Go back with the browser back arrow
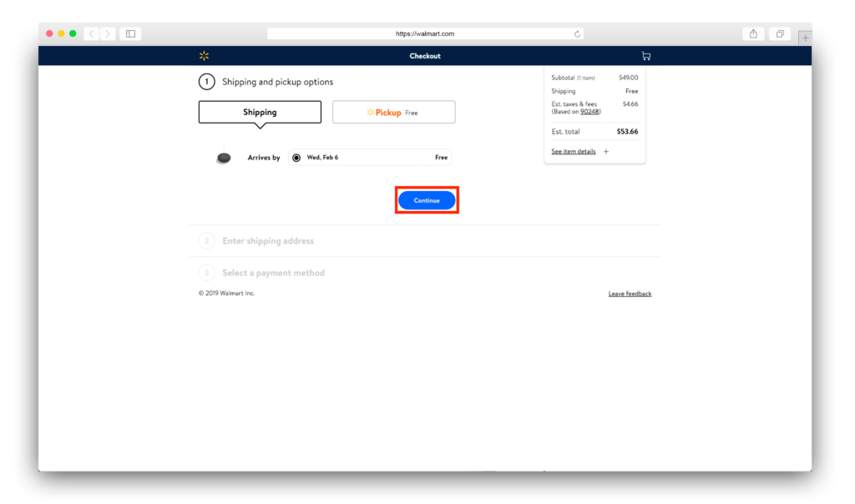 [92, 33]
